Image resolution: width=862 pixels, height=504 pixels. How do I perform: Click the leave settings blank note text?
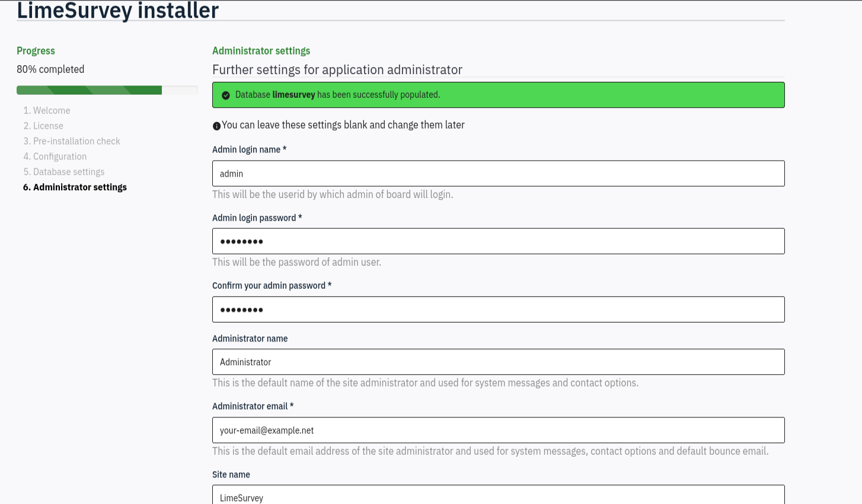point(343,125)
